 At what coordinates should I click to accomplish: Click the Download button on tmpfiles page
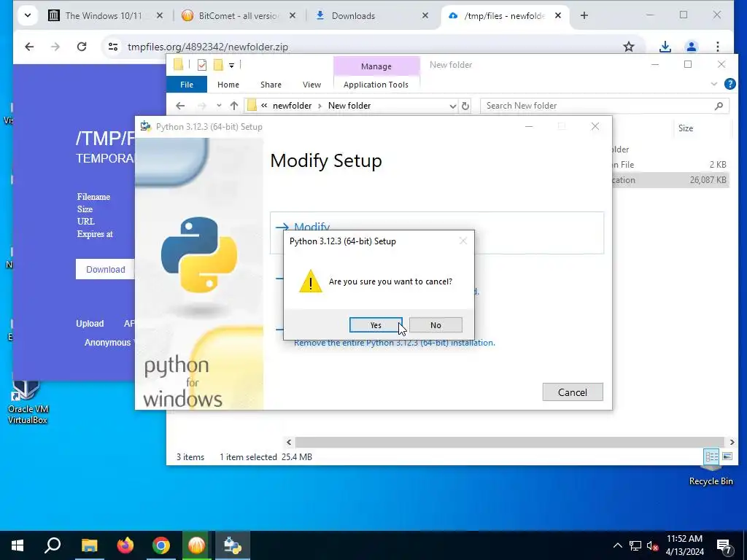pyautogui.click(x=105, y=270)
